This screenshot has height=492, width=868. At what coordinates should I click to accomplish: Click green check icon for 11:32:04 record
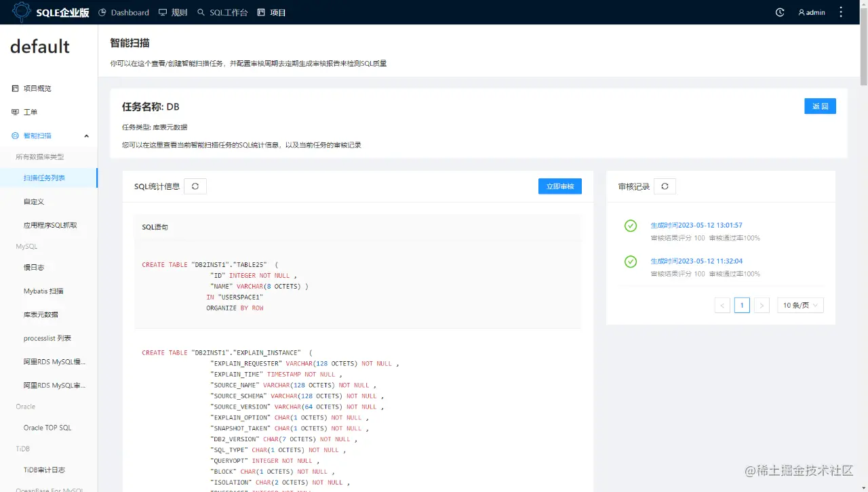click(631, 262)
